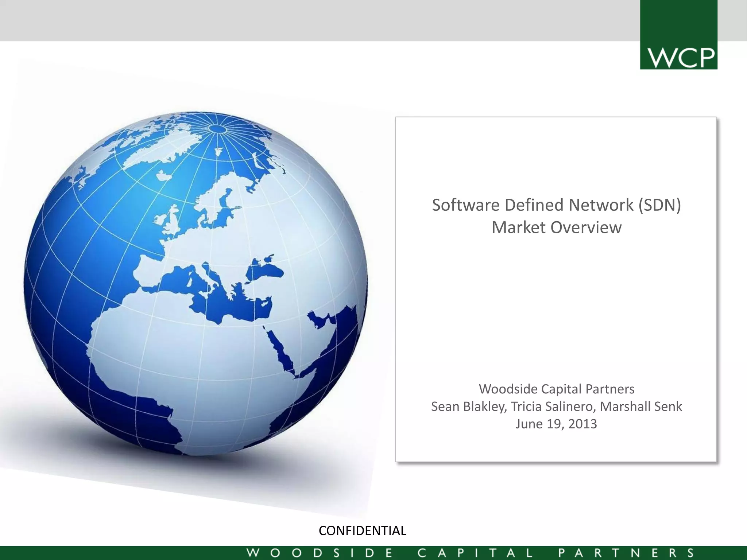Click the date 'June 19, 2013'
747x560 pixels.
click(x=556, y=424)
